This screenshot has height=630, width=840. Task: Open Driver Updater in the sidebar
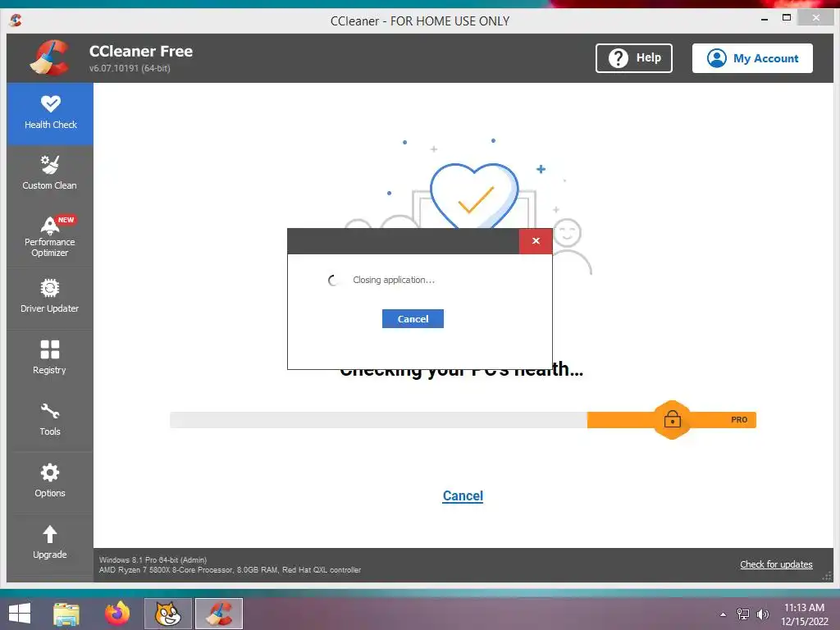click(x=50, y=296)
